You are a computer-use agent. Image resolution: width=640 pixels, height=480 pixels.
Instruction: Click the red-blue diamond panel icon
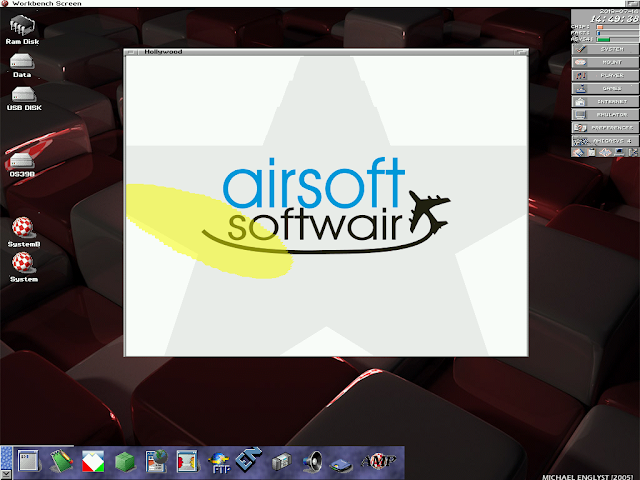click(578, 152)
